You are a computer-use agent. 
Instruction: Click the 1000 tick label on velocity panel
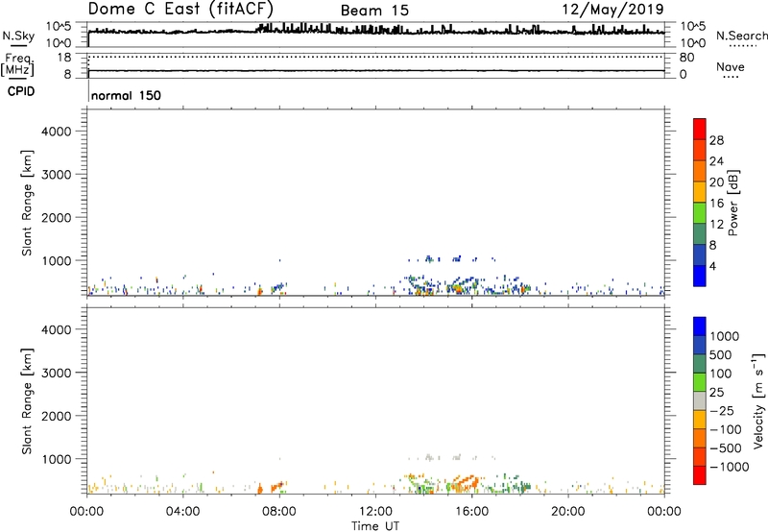57,459
